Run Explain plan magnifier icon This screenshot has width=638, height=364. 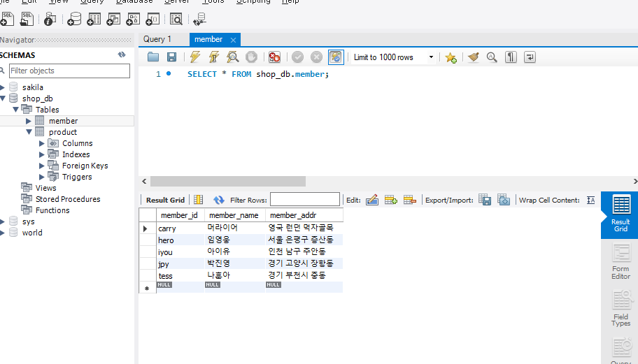(233, 57)
